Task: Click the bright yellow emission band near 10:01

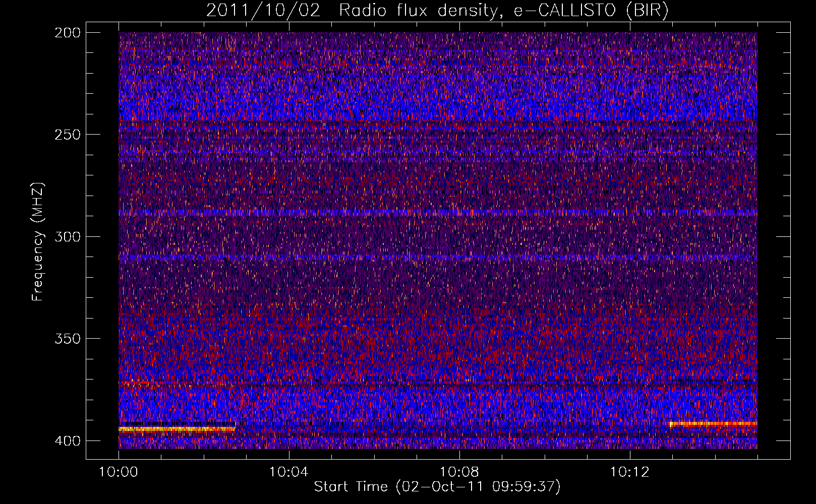Action: tap(177, 429)
